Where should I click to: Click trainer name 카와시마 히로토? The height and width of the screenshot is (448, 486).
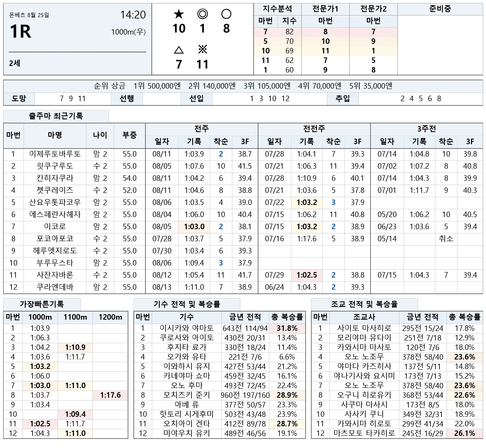(x=364, y=424)
